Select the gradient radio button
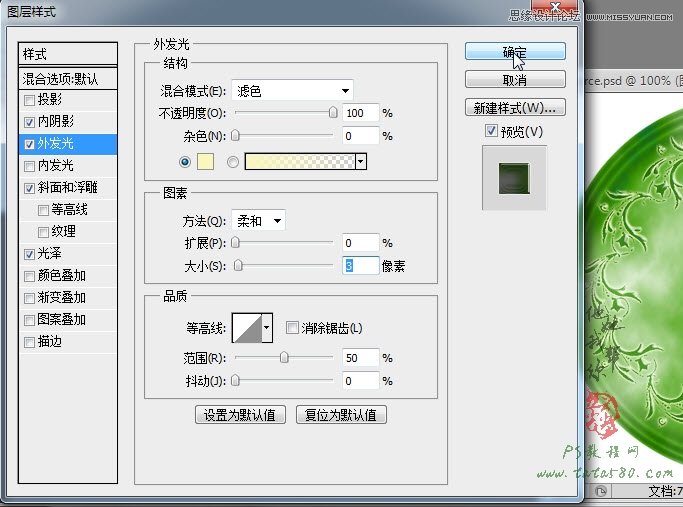The image size is (683, 507). 233,162
